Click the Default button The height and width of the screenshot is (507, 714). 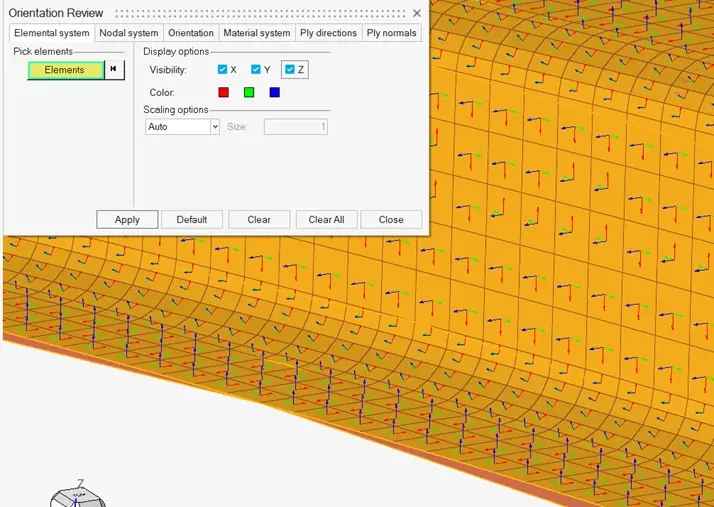[191, 220]
